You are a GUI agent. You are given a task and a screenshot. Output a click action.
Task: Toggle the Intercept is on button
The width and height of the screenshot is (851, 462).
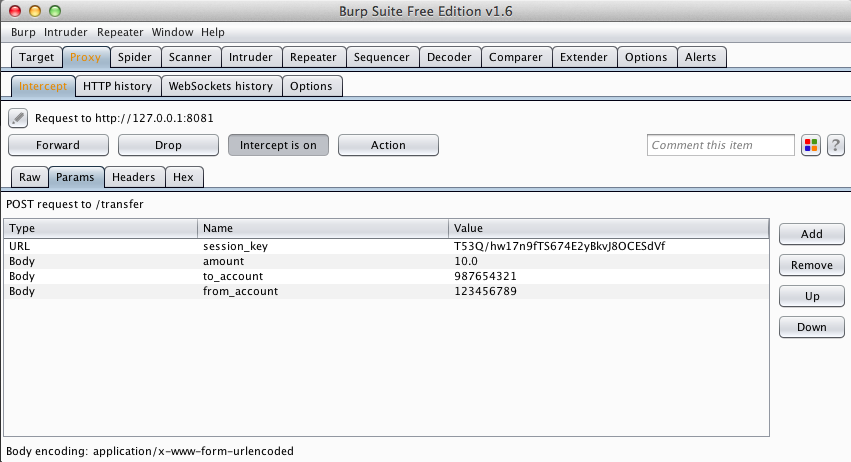pyautogui.click(x=278, y=145)
